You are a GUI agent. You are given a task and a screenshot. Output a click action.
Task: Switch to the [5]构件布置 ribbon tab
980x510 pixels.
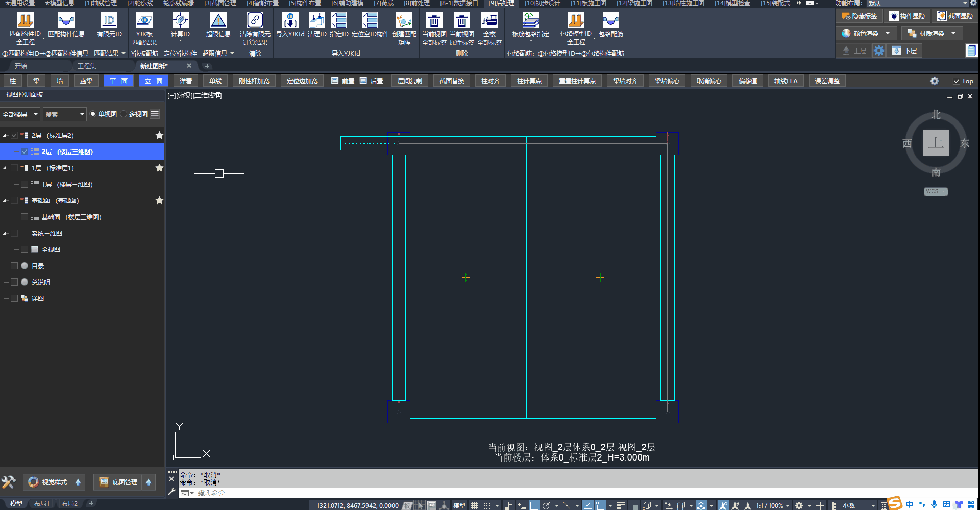[x=305, y=3]
